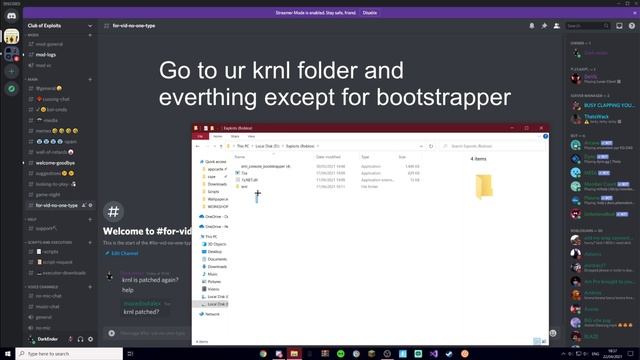This screenshot has height=360, width=640.
Task: Open the Discord inbox icon
Action: [619, 26]
